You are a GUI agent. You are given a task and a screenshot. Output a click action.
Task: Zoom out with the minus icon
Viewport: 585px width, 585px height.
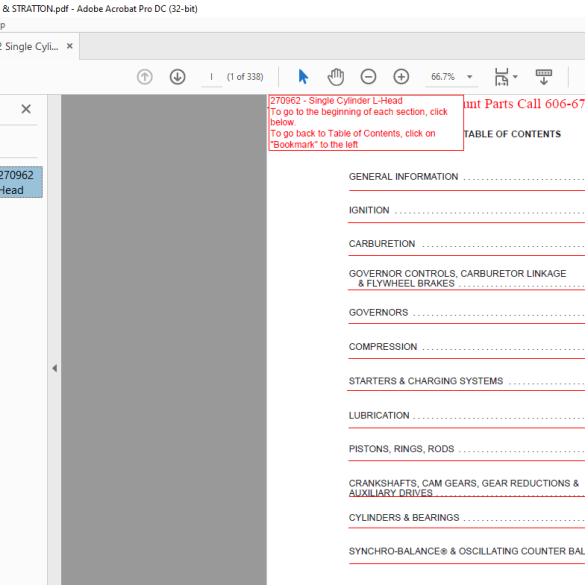(368, 77)
